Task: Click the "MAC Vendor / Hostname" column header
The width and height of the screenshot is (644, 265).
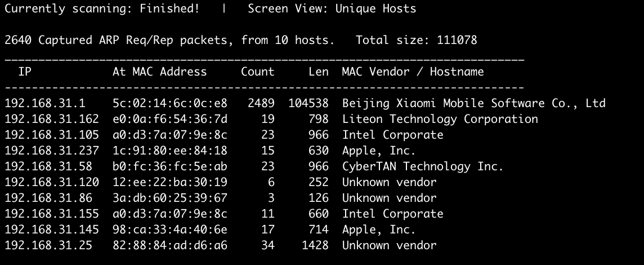Action: pyautogui.click(x=413, y=72)
